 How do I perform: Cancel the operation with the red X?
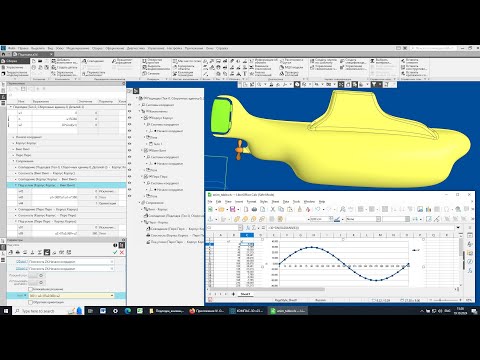tap(122, 252)
